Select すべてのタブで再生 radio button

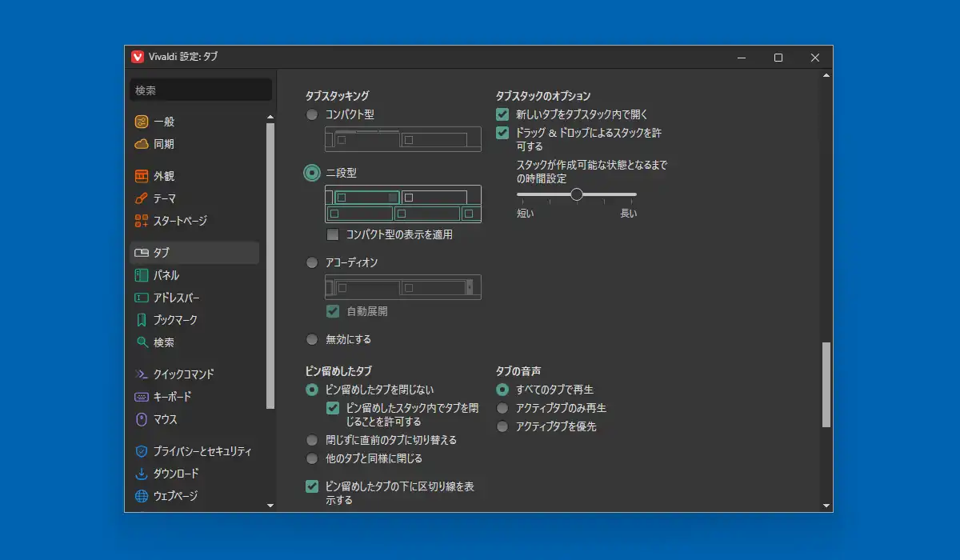click(x=502, y=390)
